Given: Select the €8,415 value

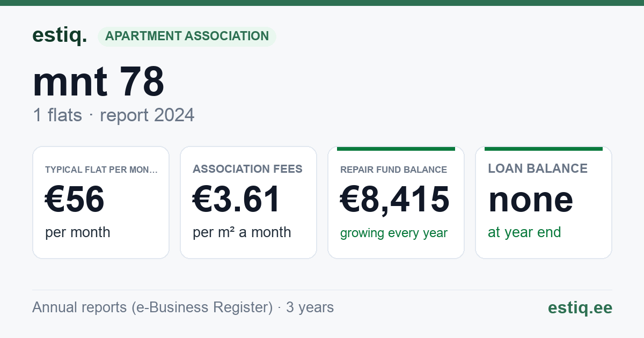Looking at the screenshot, I should click(x=395, y=199).
